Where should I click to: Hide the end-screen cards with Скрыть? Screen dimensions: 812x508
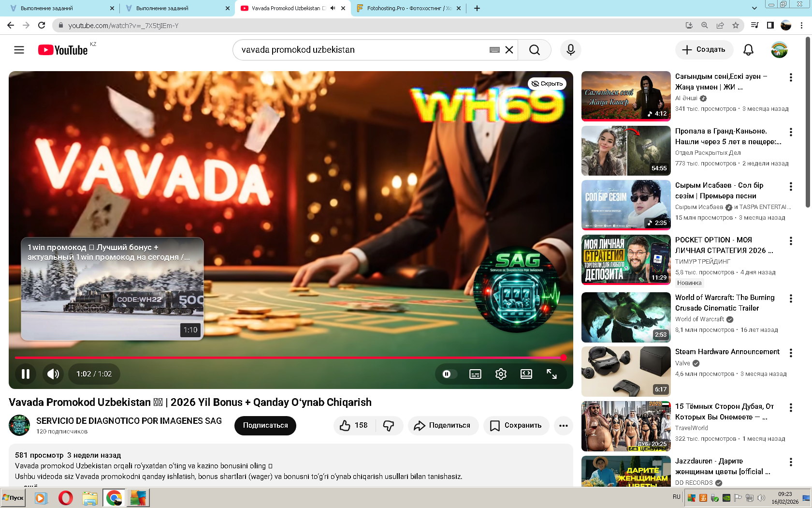coord(547,84)
